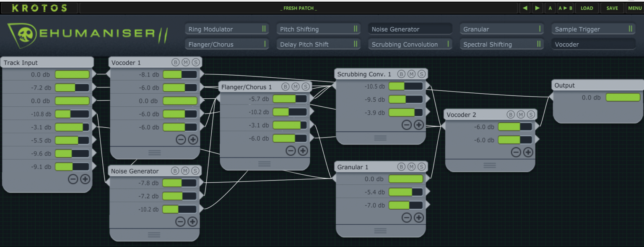Click the previous preset arrow button
Viewport: 644px width, 247px height.
(525, 8)
